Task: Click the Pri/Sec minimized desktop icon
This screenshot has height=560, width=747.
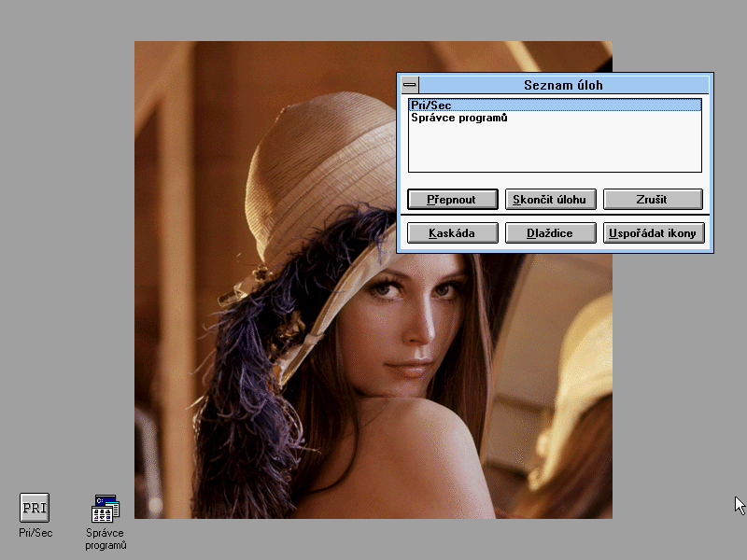Action: pos(35,508)
